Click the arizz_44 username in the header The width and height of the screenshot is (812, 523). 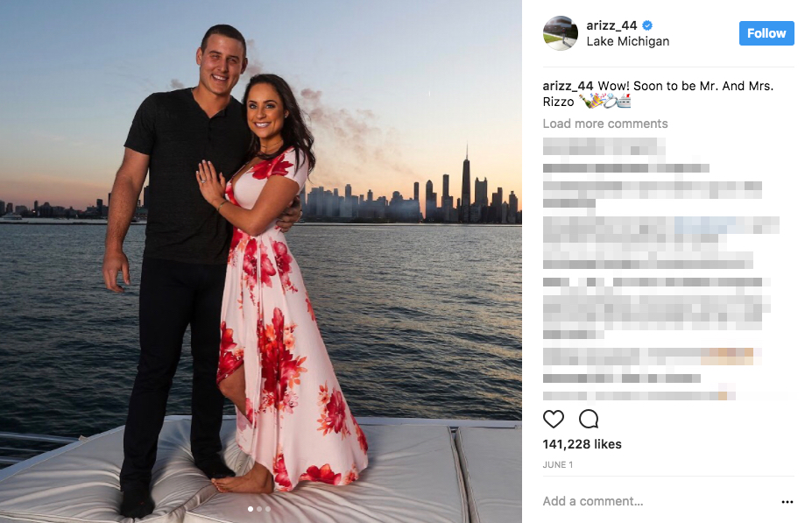pos(611,25)
